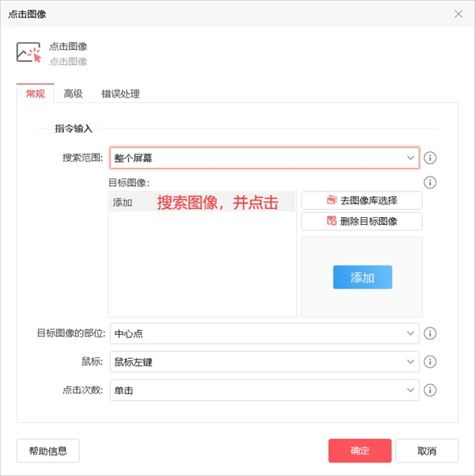Image resolution: width=475 pixels, height=476 pixels.
Task: Select the 常规 tab
Action: [x=36, y=93]
